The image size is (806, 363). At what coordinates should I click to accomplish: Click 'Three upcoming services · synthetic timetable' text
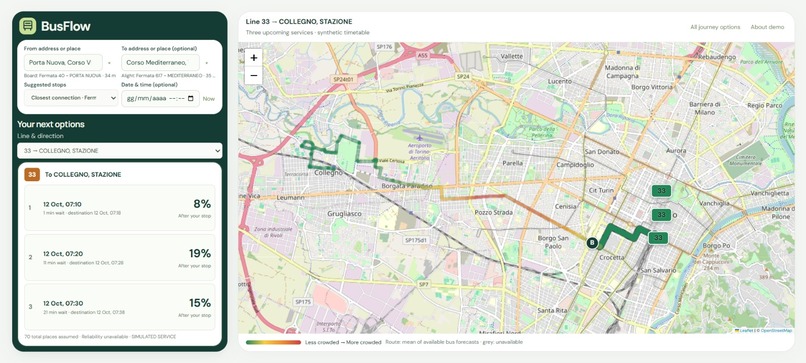pyautogui.click(x=307, y=32)
